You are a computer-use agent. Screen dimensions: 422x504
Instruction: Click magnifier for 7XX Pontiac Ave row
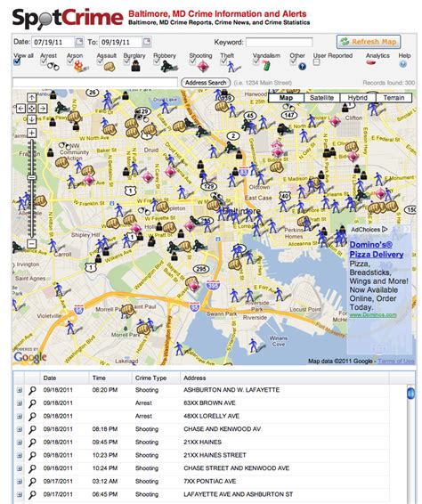coord(32,482)
